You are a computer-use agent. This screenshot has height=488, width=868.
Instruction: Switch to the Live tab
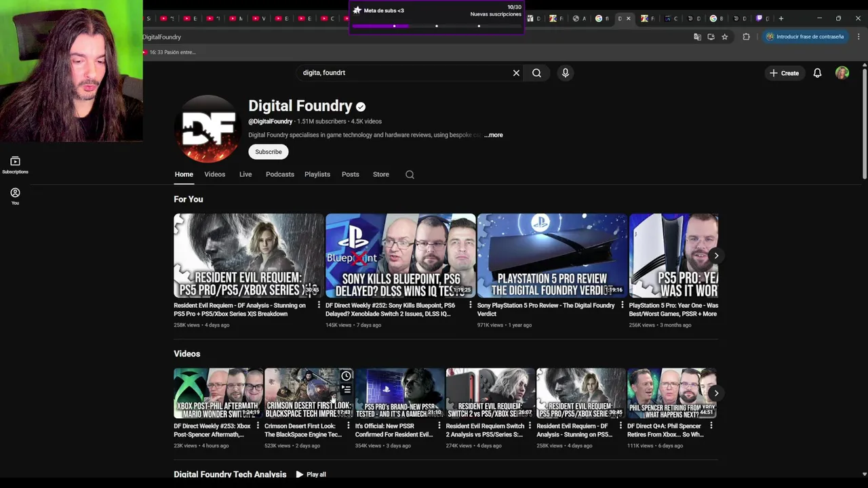coord(245,174)
